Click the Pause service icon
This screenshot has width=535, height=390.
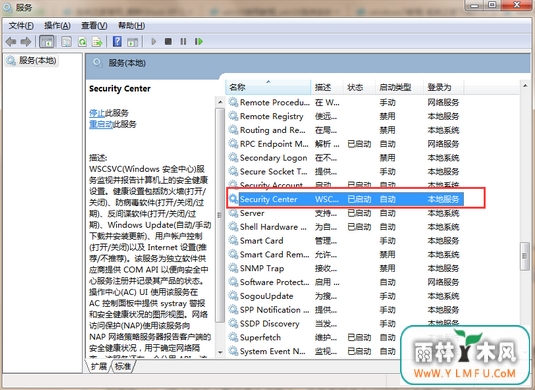coord(183,42)
